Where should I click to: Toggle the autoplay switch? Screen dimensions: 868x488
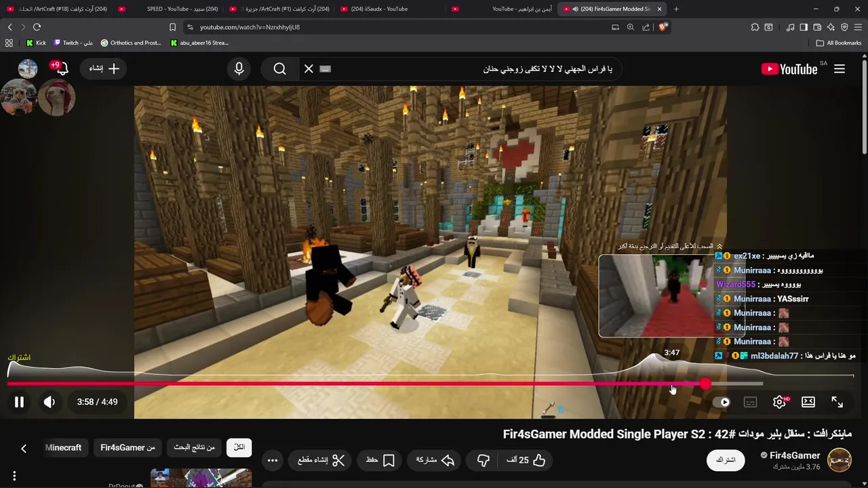723,402
